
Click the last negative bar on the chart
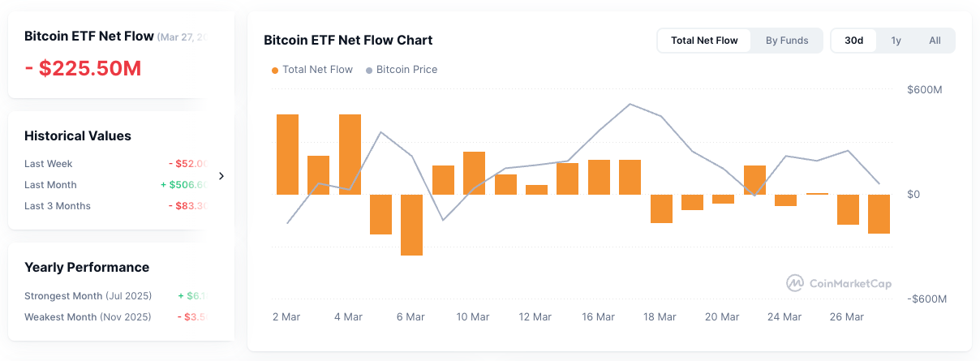879,214
